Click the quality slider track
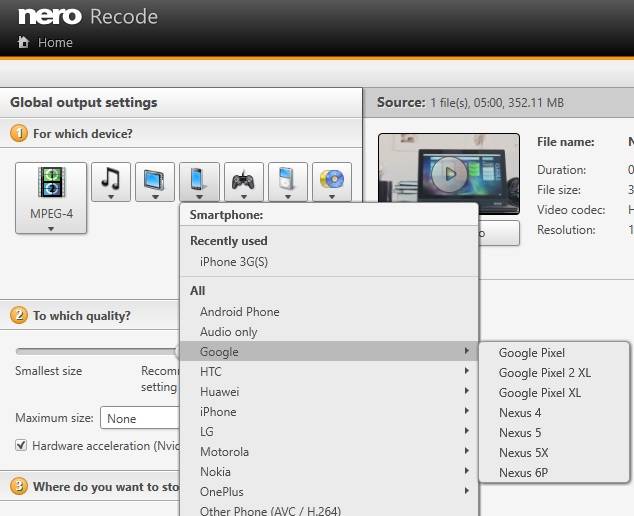Viewport: 634px width, 516px height. pos(96,351)
